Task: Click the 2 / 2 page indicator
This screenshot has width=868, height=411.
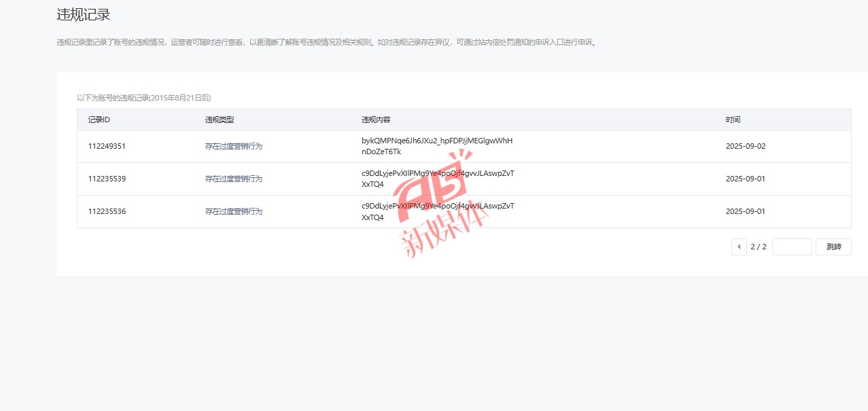Action: click(x=759, y=247)
